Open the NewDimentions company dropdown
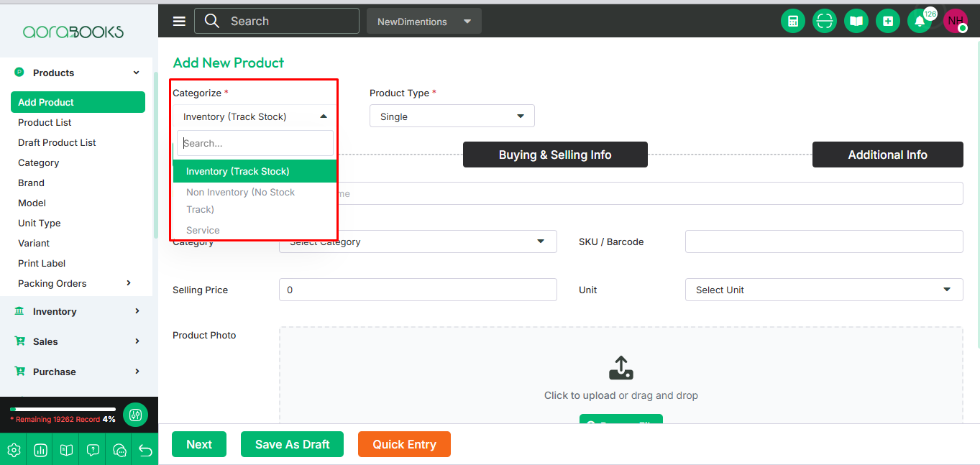Image resolution: width=980 pixels, height=465 pixels. click(x=424, y=22)
